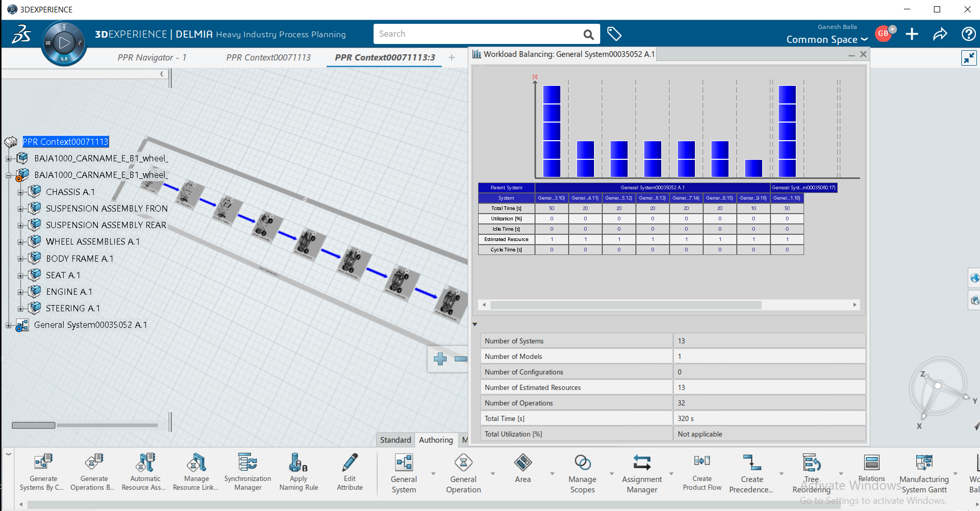Open Assignment Manager tool
This screenshot has height=511, width=980.
[642, 473]
